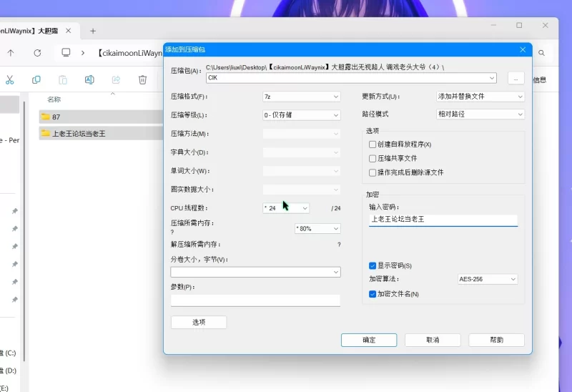Click the 确定 button

369,340
